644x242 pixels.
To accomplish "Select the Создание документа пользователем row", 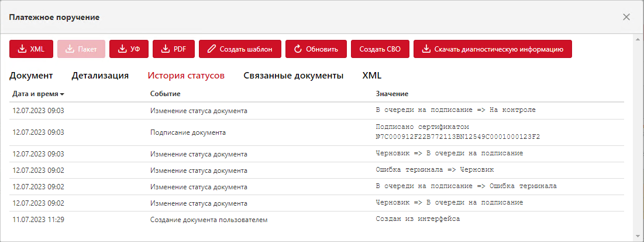I will tap(316, 220).
